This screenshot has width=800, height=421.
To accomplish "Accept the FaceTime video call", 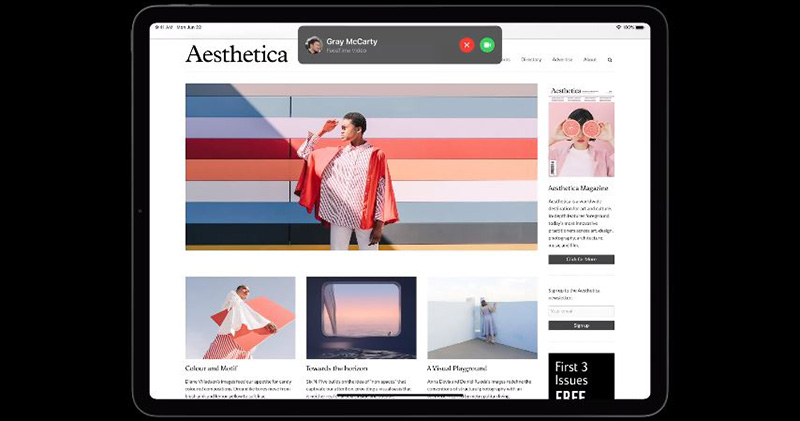I will [487, 45].
